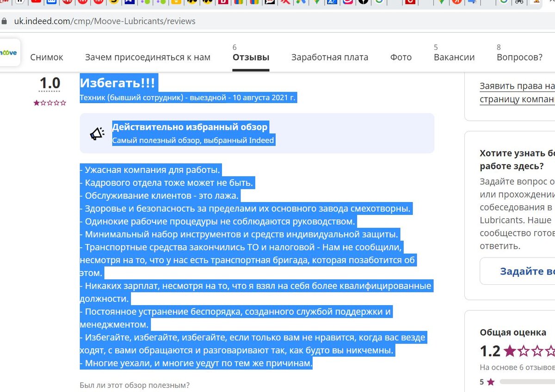Open the Moove company logo
Screen dimensions: 555x392
coord(9,53)
